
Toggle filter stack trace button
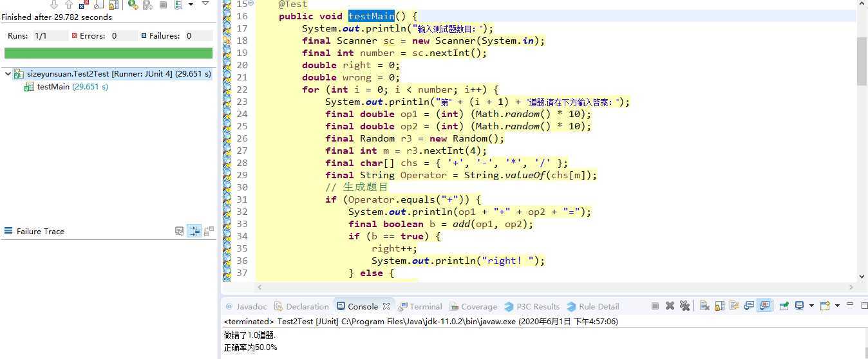(194, 231)
